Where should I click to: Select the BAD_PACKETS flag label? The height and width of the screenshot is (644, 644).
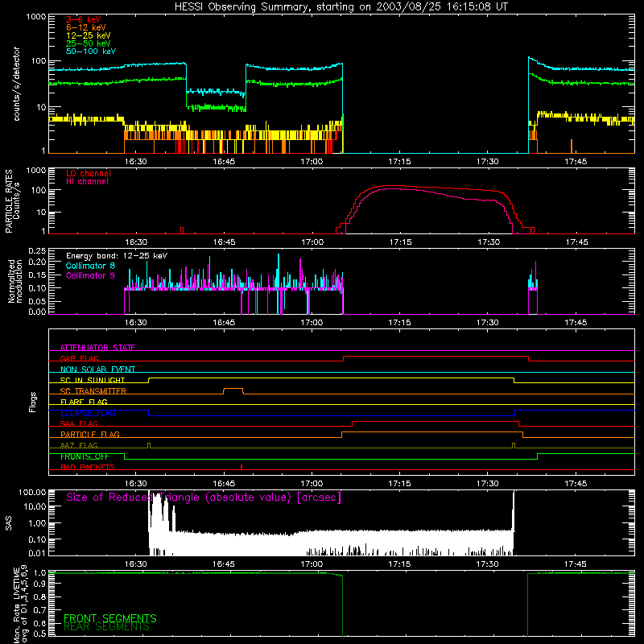[x=88, y=467]
